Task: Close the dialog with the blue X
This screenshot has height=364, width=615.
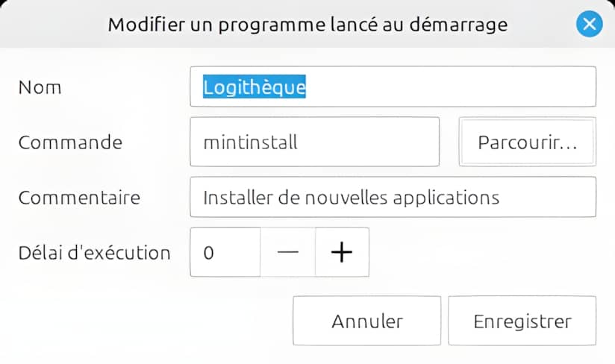Action: tap(590, 25)
